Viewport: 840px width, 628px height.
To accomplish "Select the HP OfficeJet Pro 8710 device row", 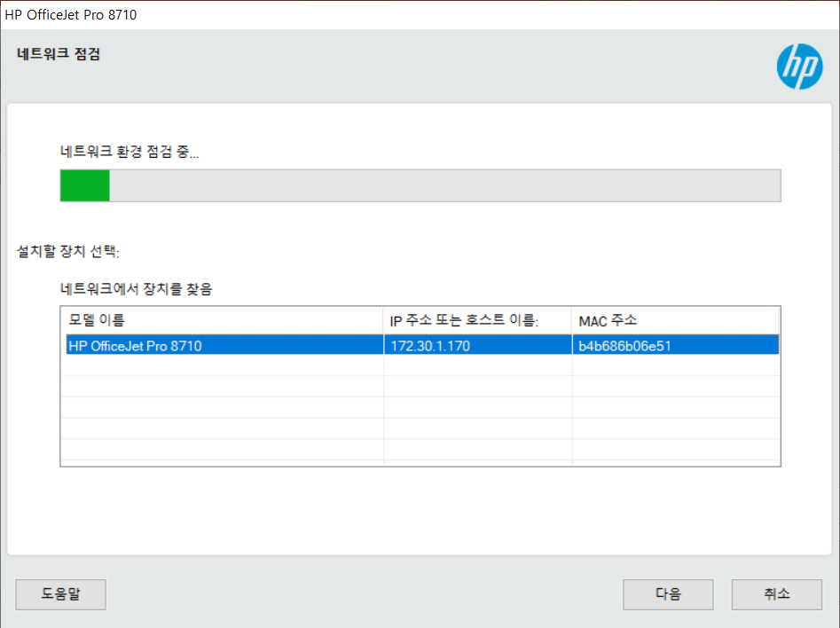I will (135, 346).
